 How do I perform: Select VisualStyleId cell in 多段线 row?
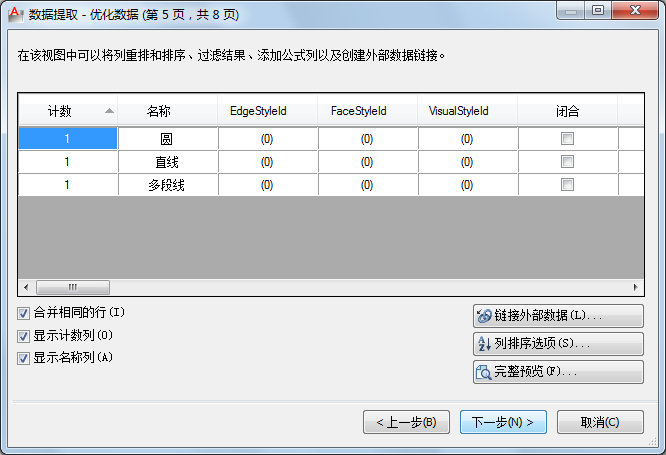[x=468, y=184]
